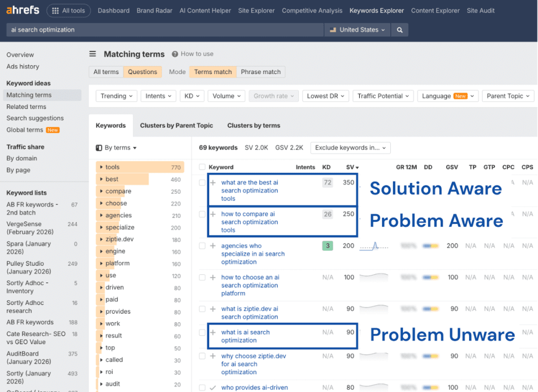
Task: Switch to Clusters by Parent Topic tab
Action: (177, 126)
